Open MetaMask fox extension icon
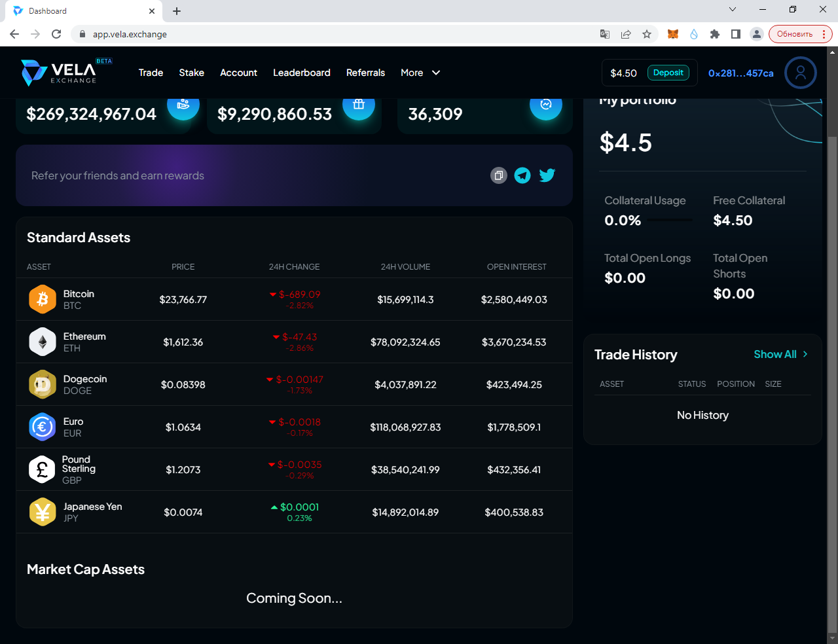 672,34
